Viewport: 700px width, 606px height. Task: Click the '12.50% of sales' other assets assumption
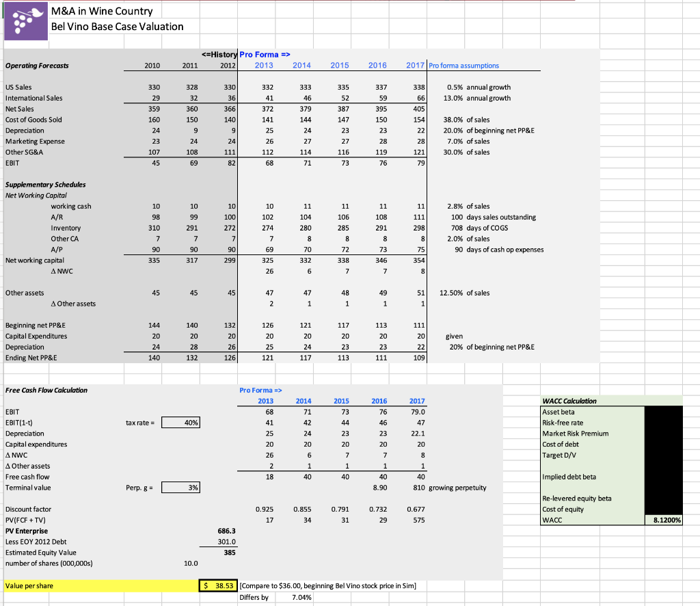point(464,293)
